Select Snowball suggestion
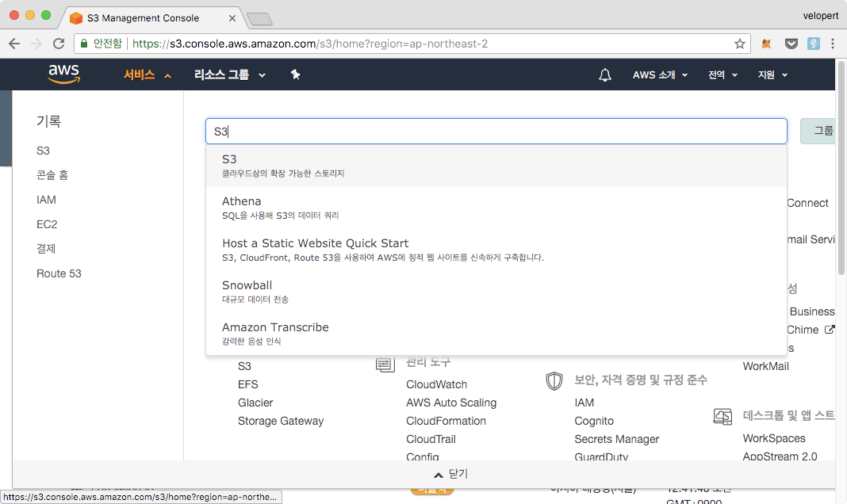 pyautogui.click(x=496, y=292)
